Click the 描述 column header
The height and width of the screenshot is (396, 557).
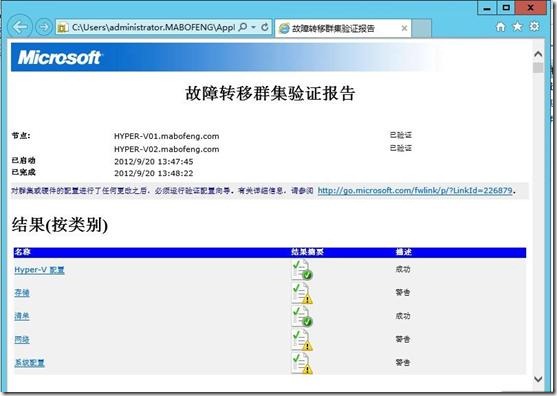point(404,252)
